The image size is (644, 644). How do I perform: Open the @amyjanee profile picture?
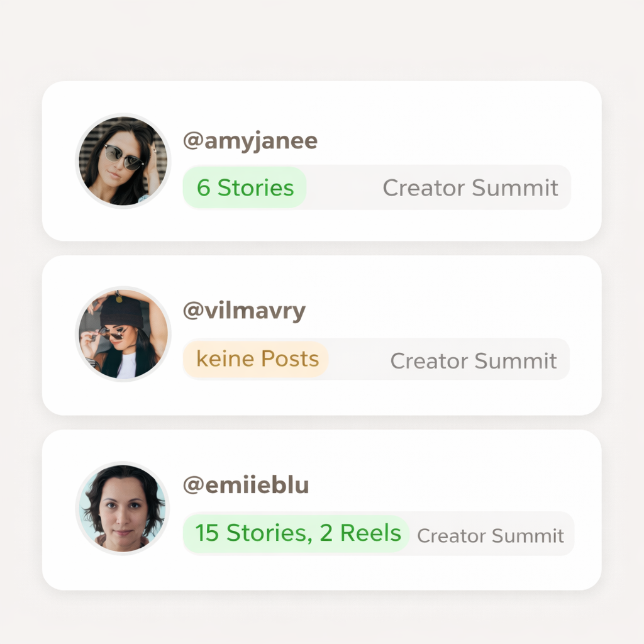(123, 160)
